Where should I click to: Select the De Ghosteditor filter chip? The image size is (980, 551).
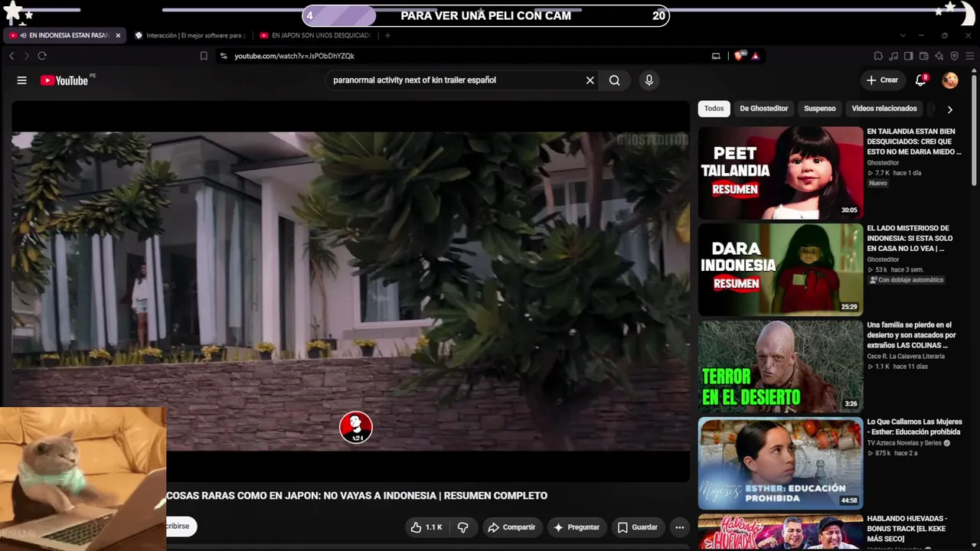[x=764, y=109]
